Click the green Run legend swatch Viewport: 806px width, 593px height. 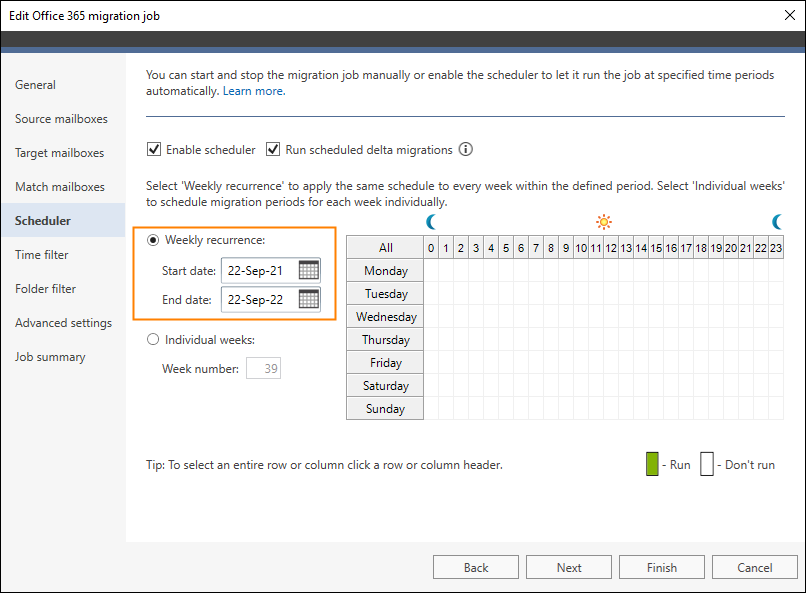[x=652, y=464]
